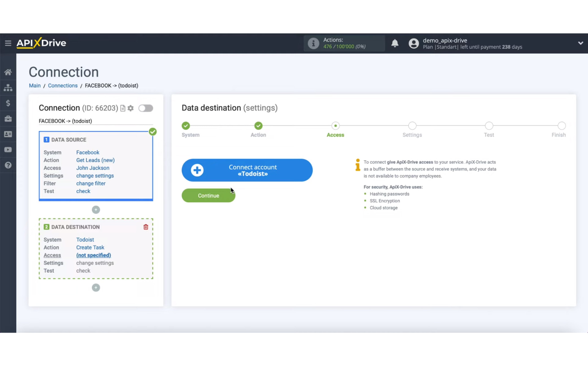Open connection settings gear icon
The image size is (588, 367).
(x=131, y=108)
